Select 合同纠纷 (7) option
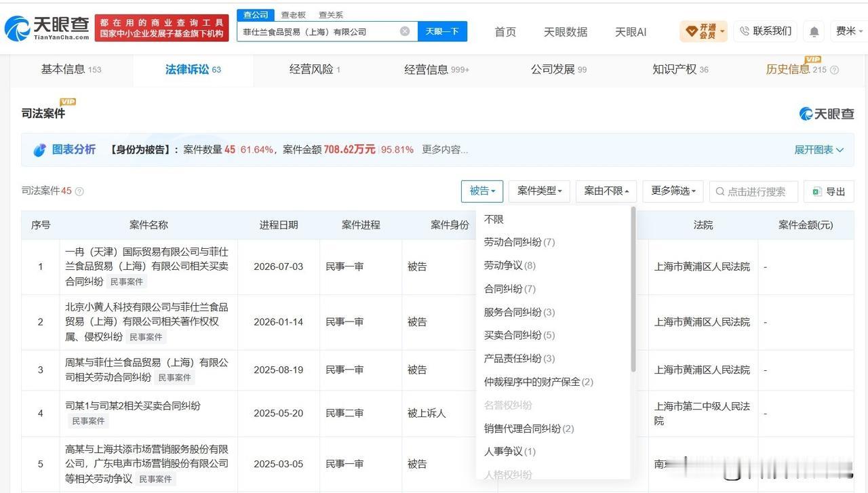 point(510,289)
